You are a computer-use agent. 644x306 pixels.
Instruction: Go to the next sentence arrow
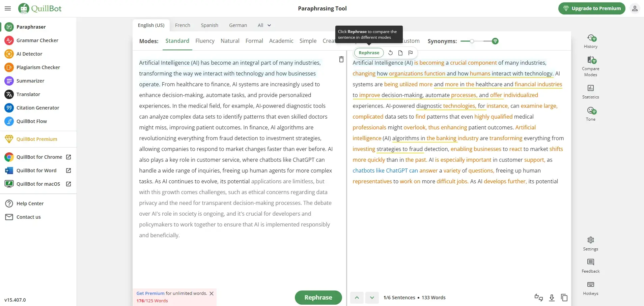(372, 298)
